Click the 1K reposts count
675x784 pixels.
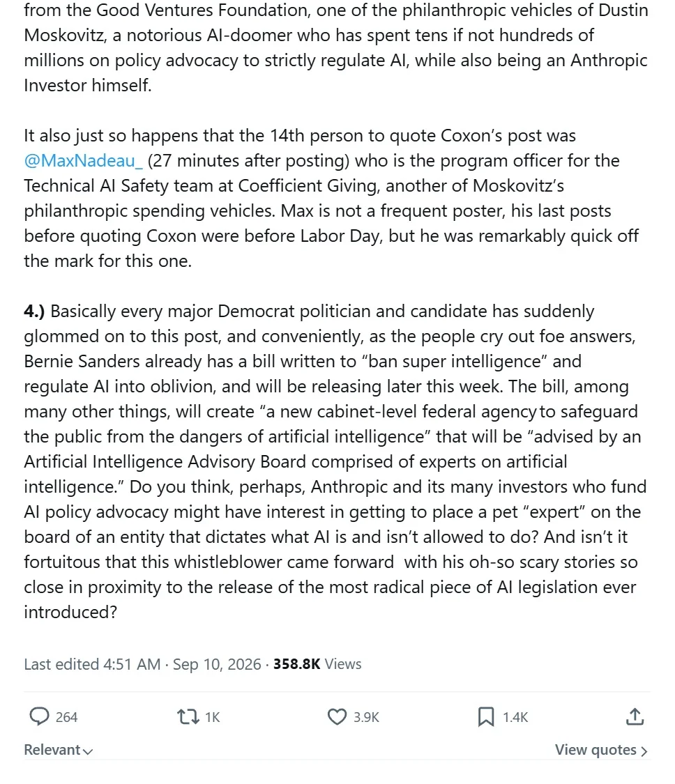click(x=213, y=717)
